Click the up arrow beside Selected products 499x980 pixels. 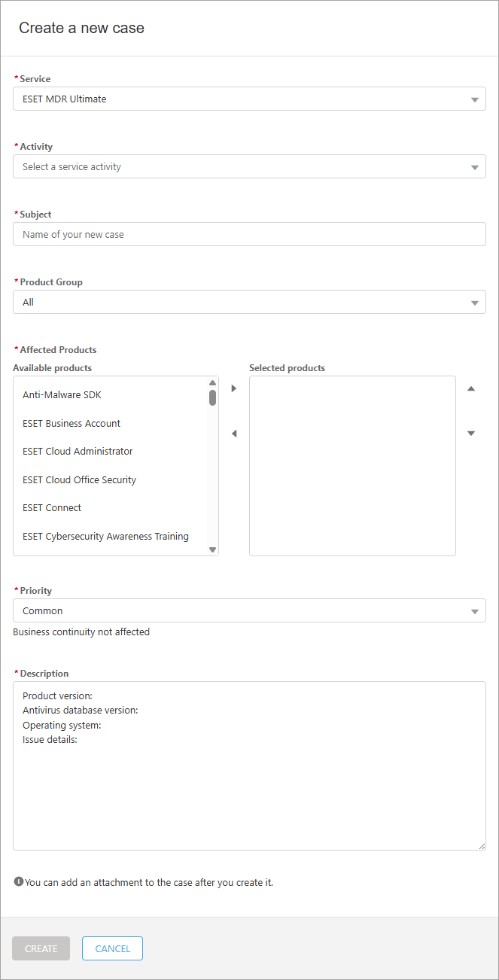[x=470, y=388]
